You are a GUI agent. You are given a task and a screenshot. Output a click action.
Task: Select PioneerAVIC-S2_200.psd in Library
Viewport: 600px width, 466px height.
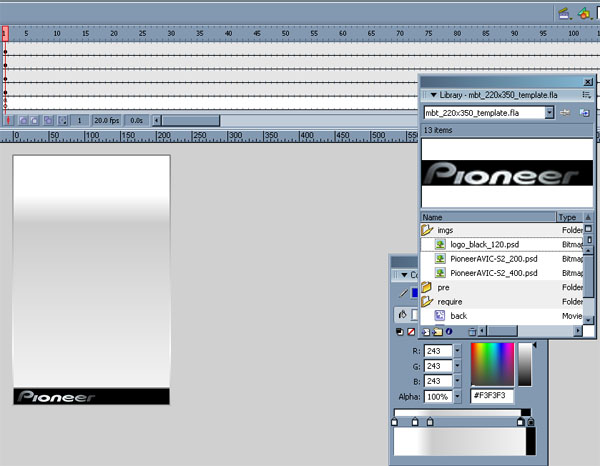tap(502, 259)
